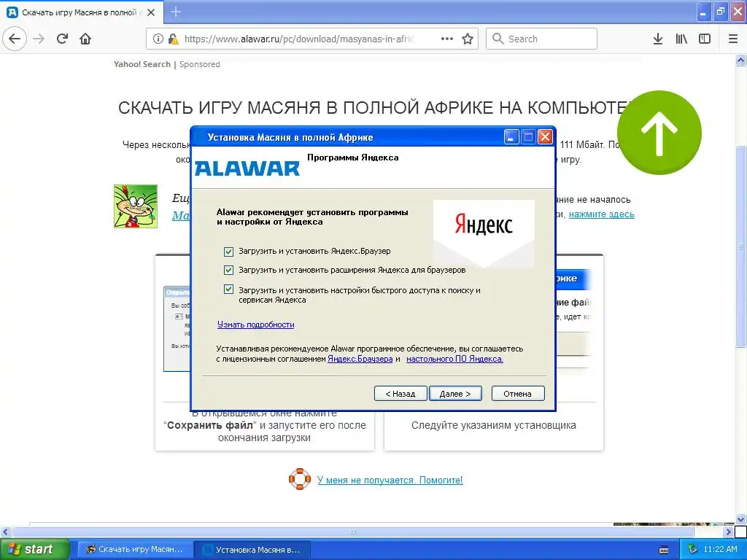The width and height of the screenshot is (747, 560).
Task: Open the Яндекс.Браузера license link
Action: (360, 359)
